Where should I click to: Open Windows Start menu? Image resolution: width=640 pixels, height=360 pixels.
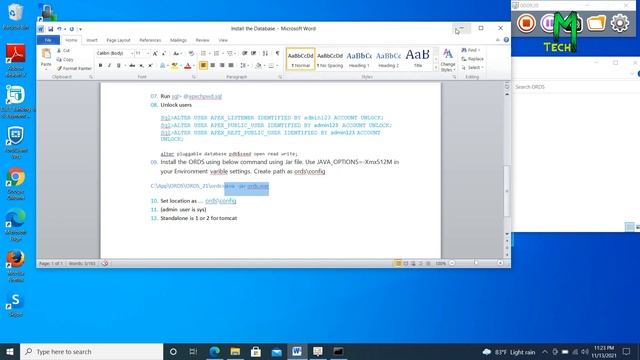pos(10,352)
